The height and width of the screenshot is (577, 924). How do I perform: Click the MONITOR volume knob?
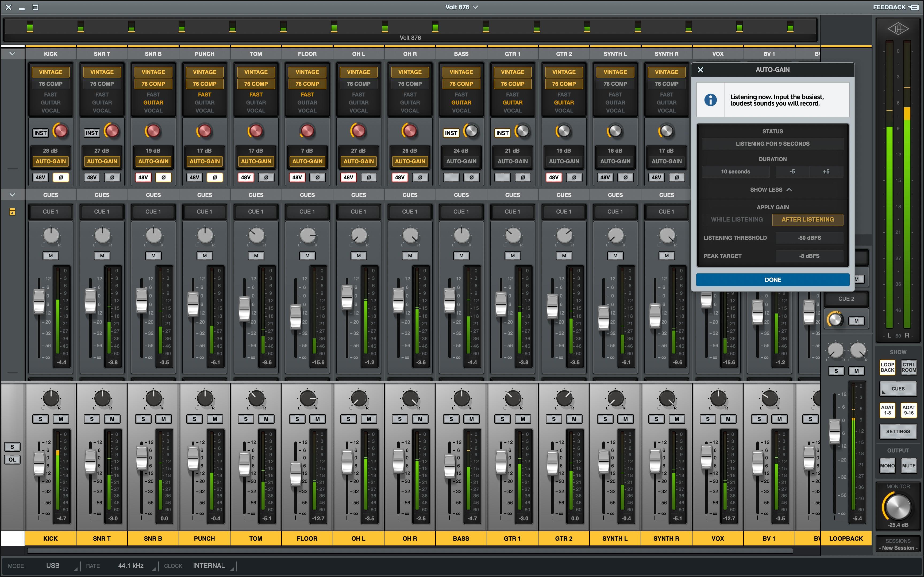pos(898,507)
